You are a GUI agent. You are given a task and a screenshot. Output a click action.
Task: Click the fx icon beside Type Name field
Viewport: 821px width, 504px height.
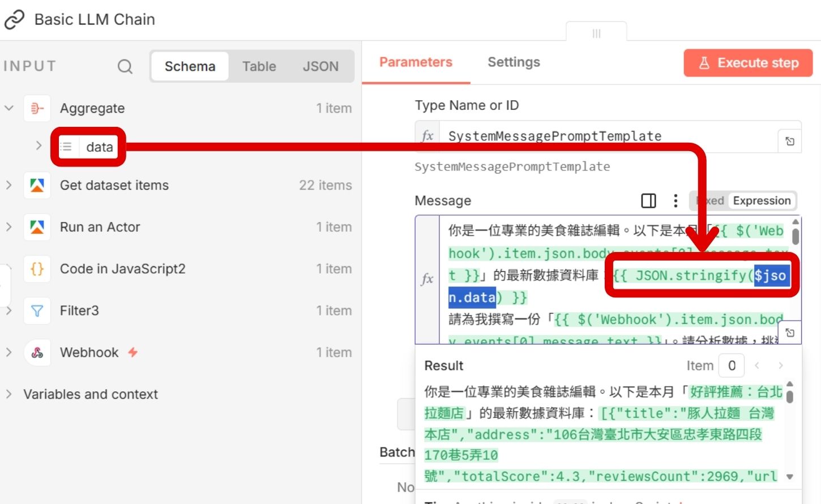pyautogui.click(x=428, y=136)
